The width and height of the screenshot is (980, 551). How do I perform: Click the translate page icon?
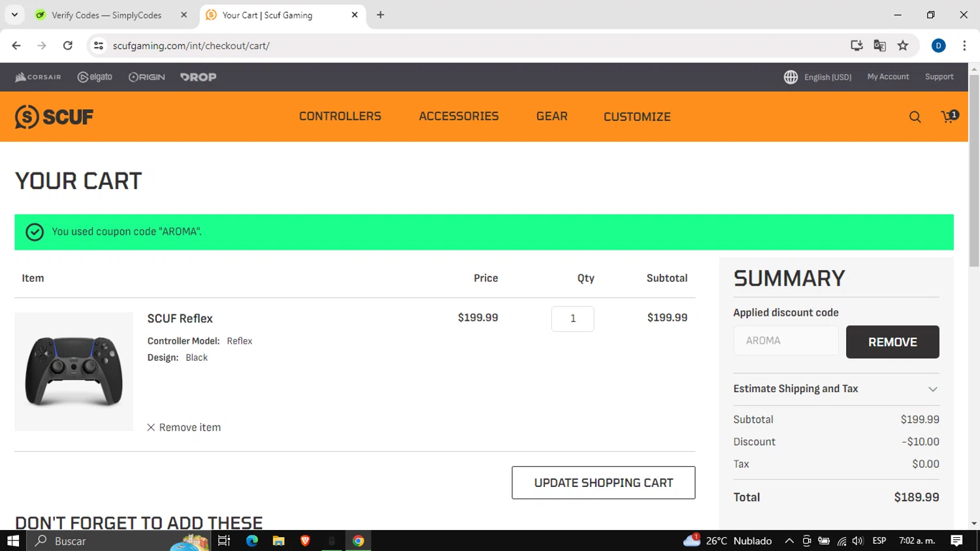(x=879, y=45)
